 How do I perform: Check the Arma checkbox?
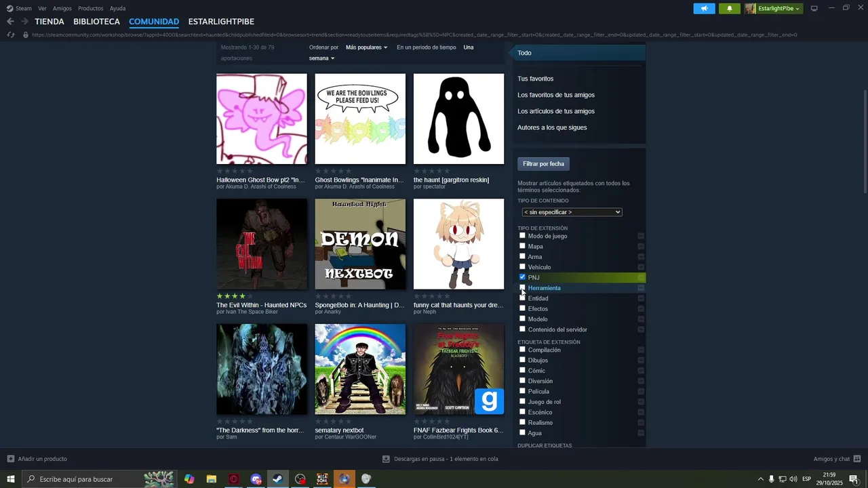tap(522, 256)
